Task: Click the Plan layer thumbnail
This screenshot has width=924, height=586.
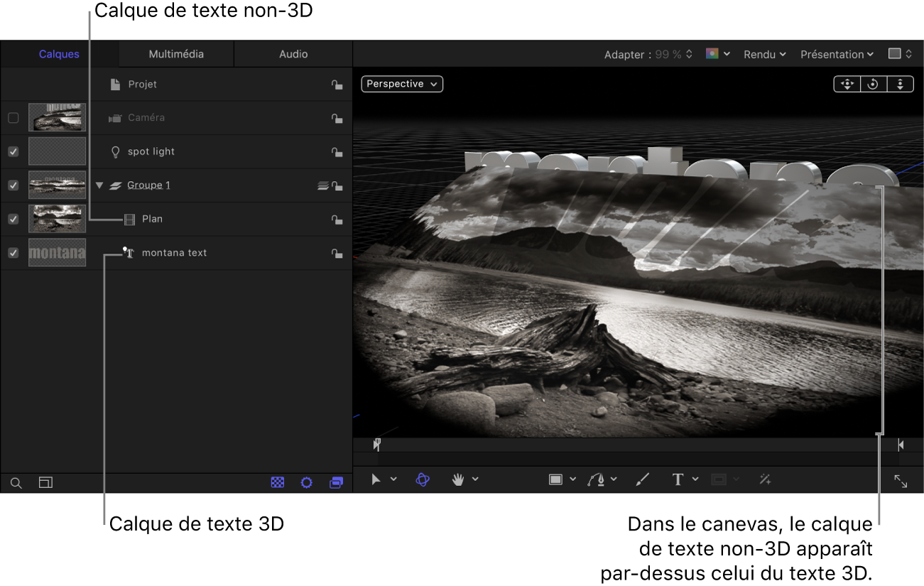Action: tap(57, 219)
